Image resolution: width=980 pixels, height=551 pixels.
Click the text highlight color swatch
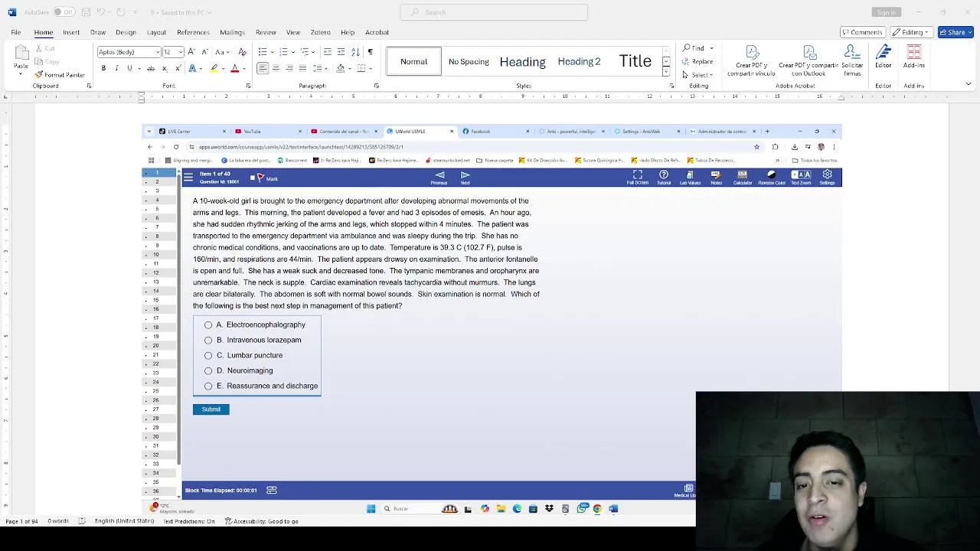coord(214,68)
